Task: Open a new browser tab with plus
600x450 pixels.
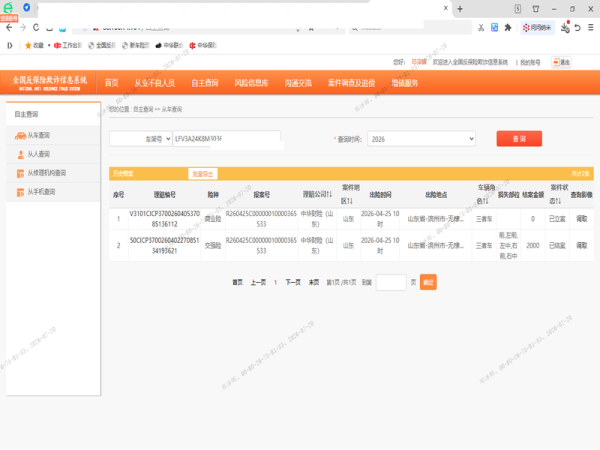Action: (x=460, y=9)
